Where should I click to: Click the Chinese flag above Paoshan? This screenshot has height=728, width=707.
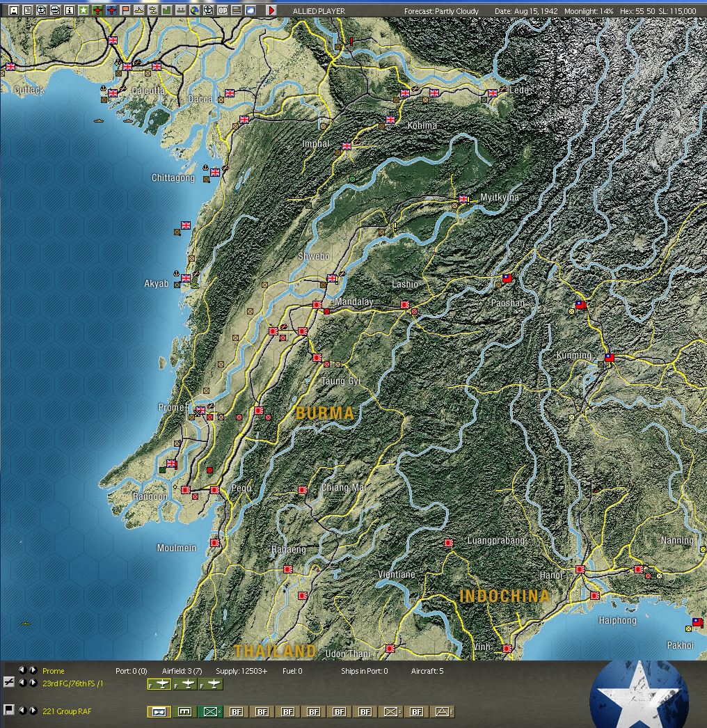point(507,278)
